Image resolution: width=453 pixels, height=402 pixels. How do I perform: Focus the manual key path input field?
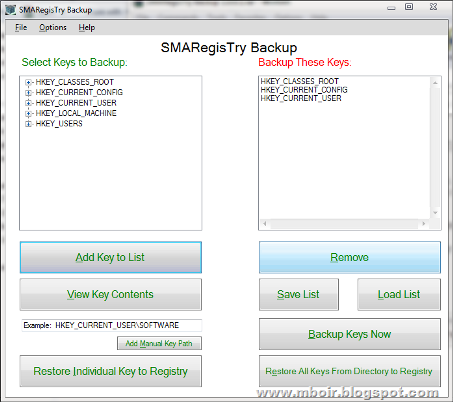point(112,325)
